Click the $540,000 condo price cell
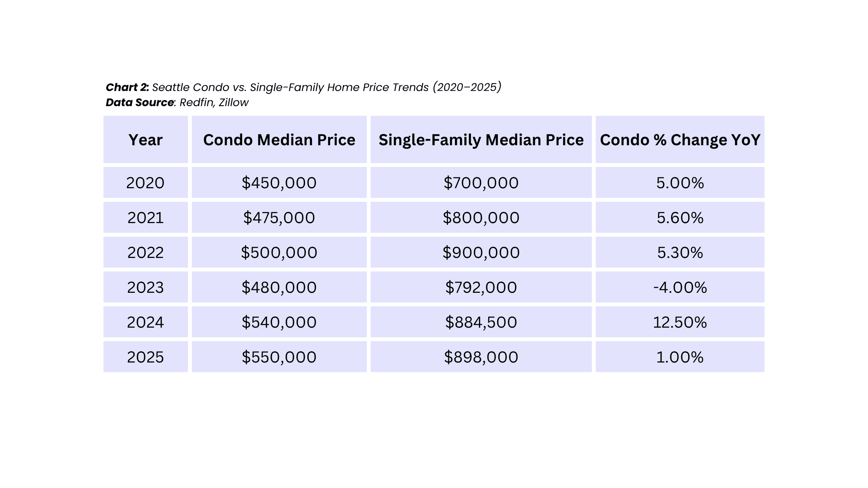 click(x=279, y=322)
